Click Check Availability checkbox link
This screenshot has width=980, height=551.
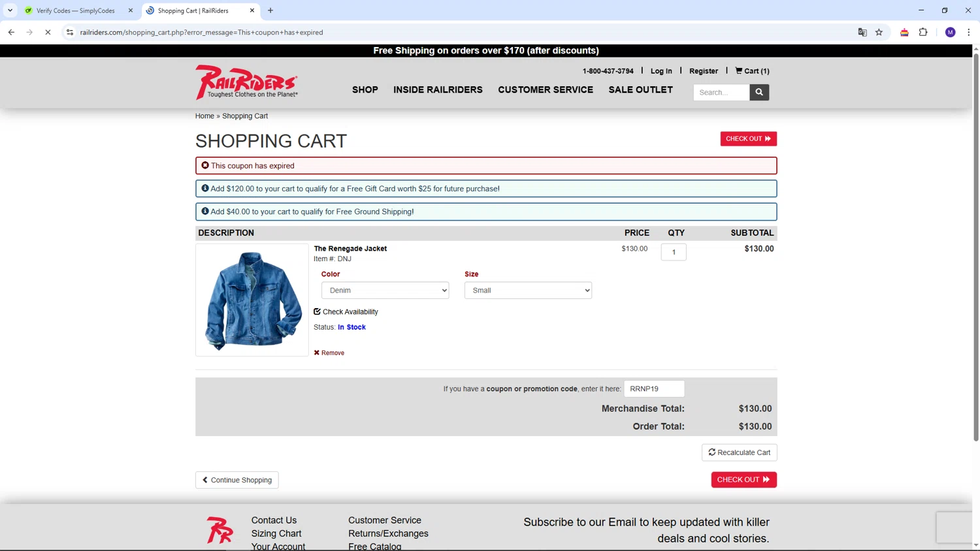(x=346, y=312)
